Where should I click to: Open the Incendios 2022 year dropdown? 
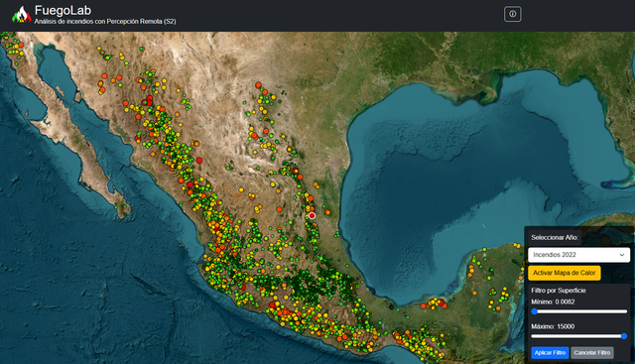coord(578,255)
